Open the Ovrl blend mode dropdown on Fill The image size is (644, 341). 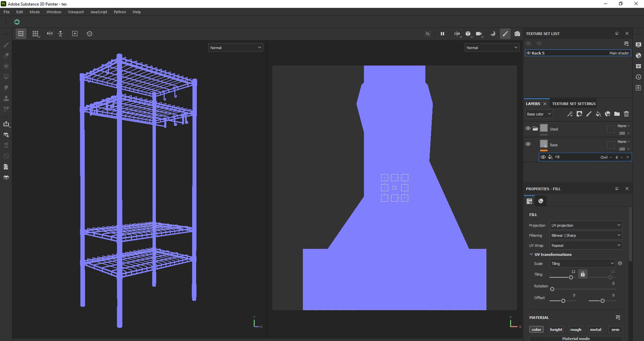point(606,157)
